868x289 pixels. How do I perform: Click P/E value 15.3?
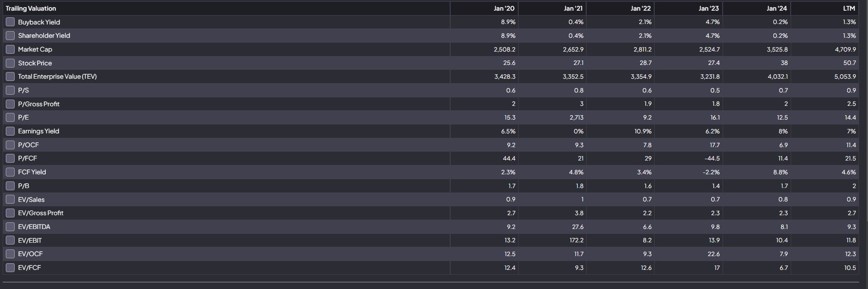[510, 117]
